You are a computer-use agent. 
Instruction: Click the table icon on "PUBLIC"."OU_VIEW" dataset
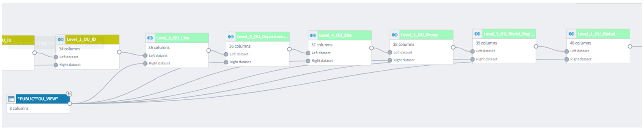(11, 99)
